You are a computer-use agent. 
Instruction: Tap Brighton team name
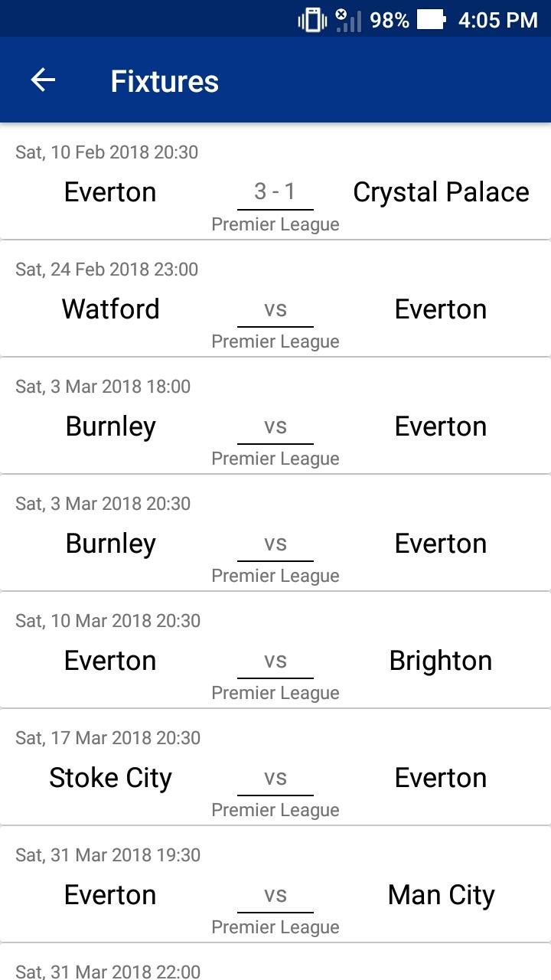click(x=441, y=661)
